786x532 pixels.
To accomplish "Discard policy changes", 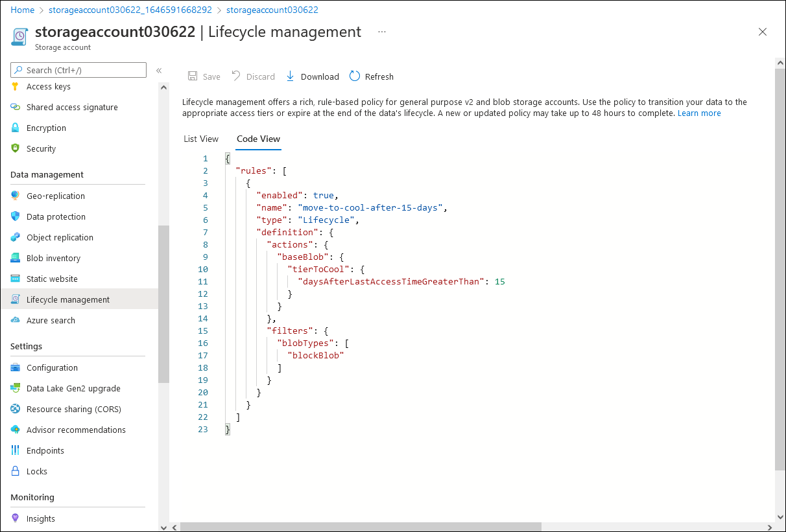I will (x=254, y=76).
